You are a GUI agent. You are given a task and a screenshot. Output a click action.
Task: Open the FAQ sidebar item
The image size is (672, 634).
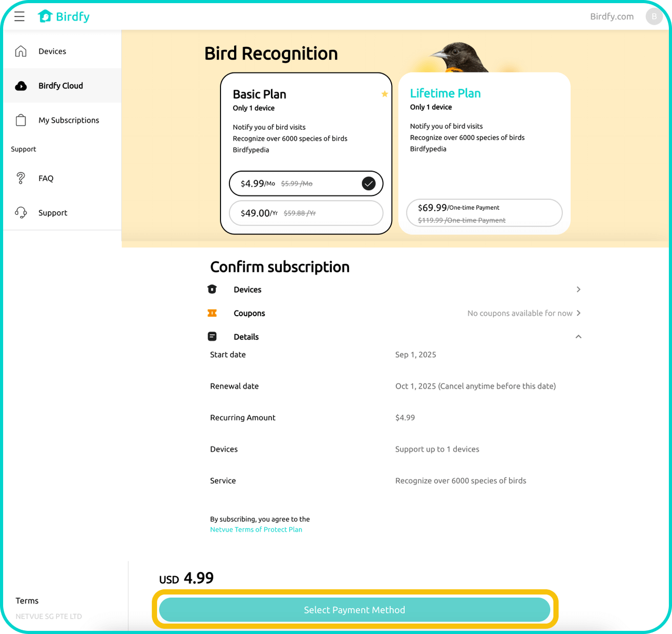(x=46, y=179)
